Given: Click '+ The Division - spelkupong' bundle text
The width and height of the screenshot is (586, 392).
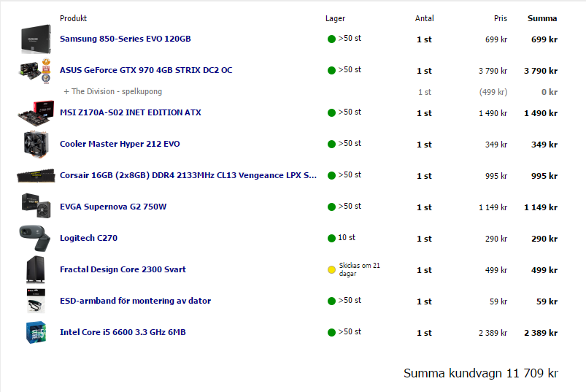Looking at the screenshot, I should [x=113, y=91].
